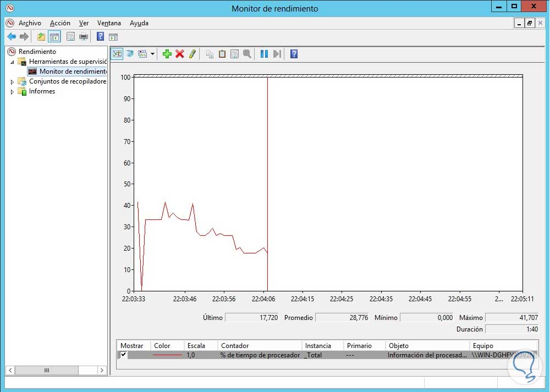Open the Ver menu
550x392 pixels.
click(x=84, y=23)
